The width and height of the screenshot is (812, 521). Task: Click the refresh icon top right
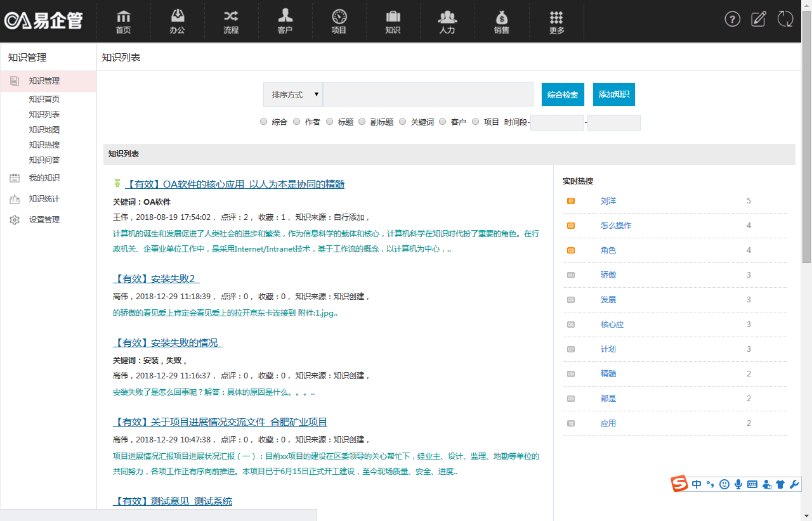pyautogui.click(x=785, y=19)
